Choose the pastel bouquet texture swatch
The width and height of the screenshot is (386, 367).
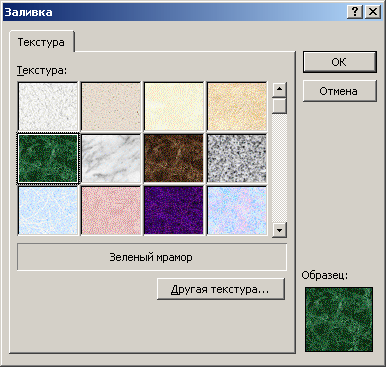click(x=237, y=210)
